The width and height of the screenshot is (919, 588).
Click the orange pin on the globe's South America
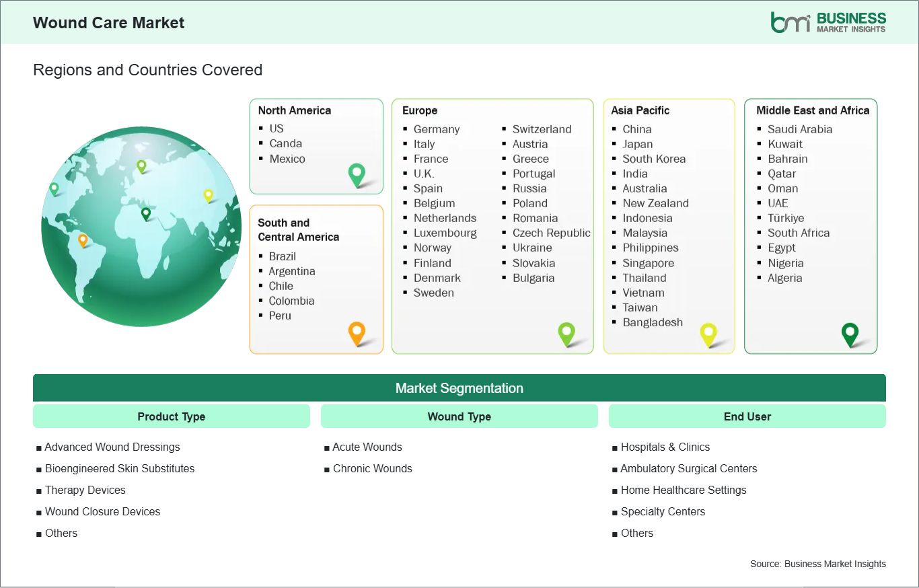pyautogui.click(x=84, y=238)
